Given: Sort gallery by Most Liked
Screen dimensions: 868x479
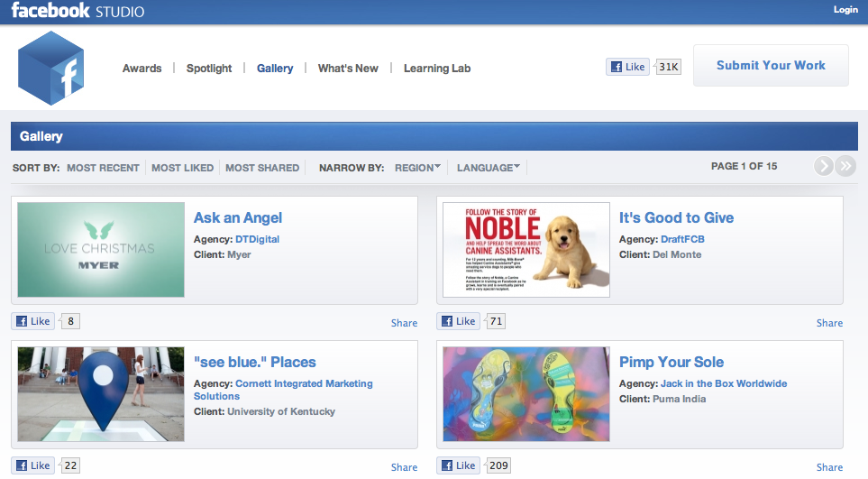Looking at the screenshot, I should [182, 167].
